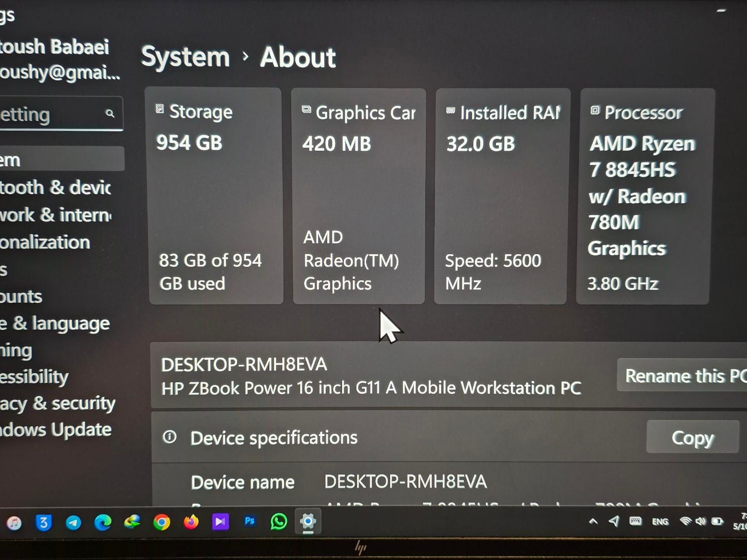Launch Microsoft Edge from the taskbar
747x560 pixels.
(x=103, y=522)
